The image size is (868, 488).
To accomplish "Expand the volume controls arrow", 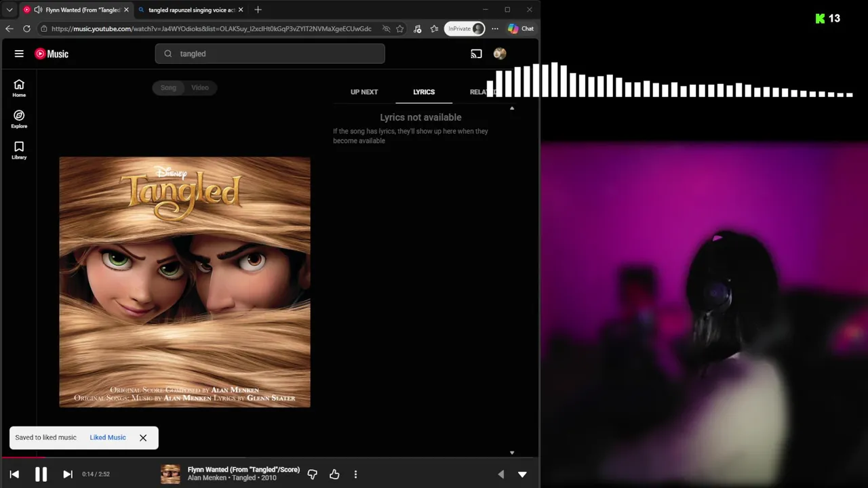I will point(501,474).
